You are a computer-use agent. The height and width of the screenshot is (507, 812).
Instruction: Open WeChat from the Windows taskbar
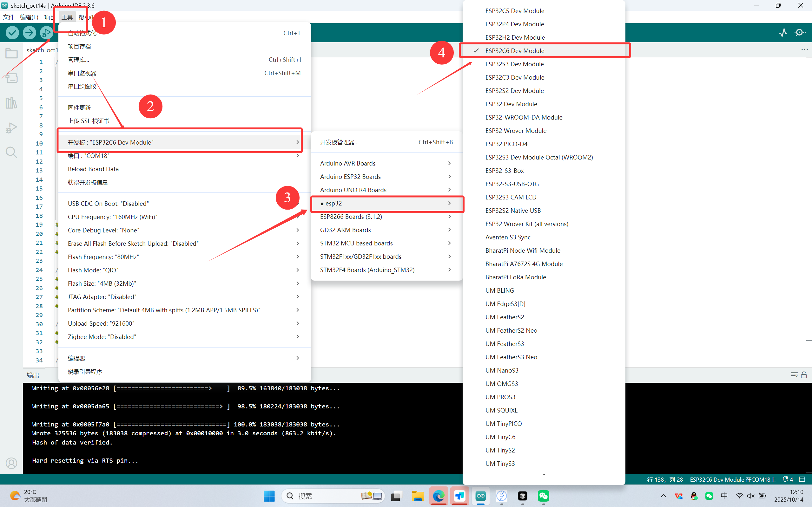coord(543,496)
